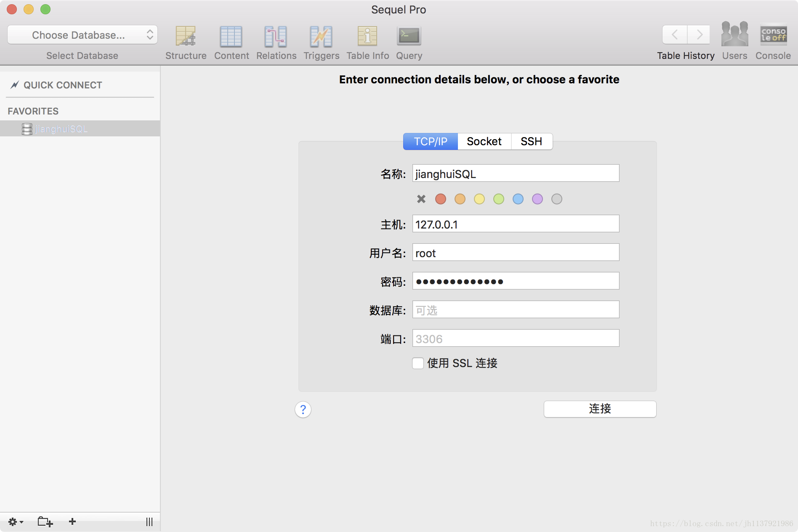Click the 端口 port field
Image resolution: width=798 pixels, height=532 pixels.
click(x=516, y=338)
